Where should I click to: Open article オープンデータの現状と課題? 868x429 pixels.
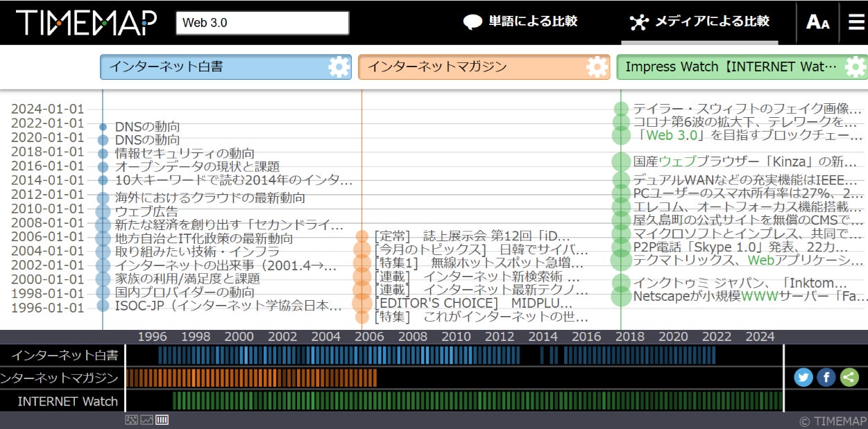pyautogui.click(x=197, y=166)
